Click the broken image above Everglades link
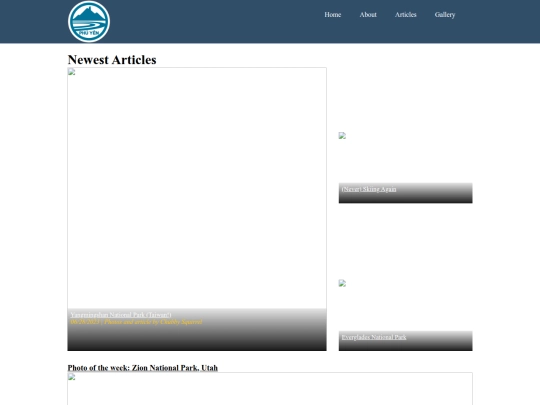540x405 pixels. [342, 283]
